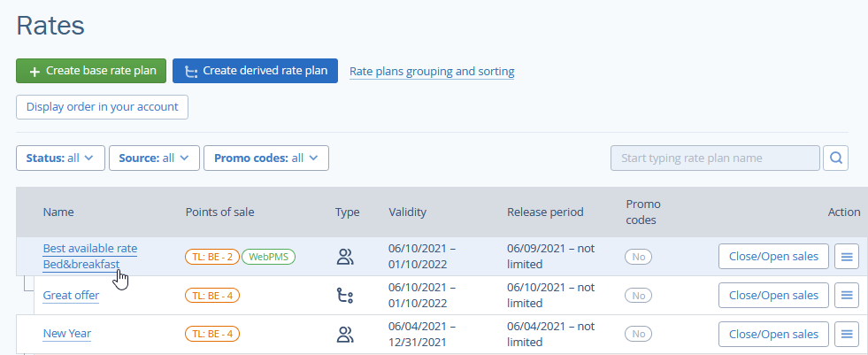
Task: Click Display order in your account button
Action: 102,107
